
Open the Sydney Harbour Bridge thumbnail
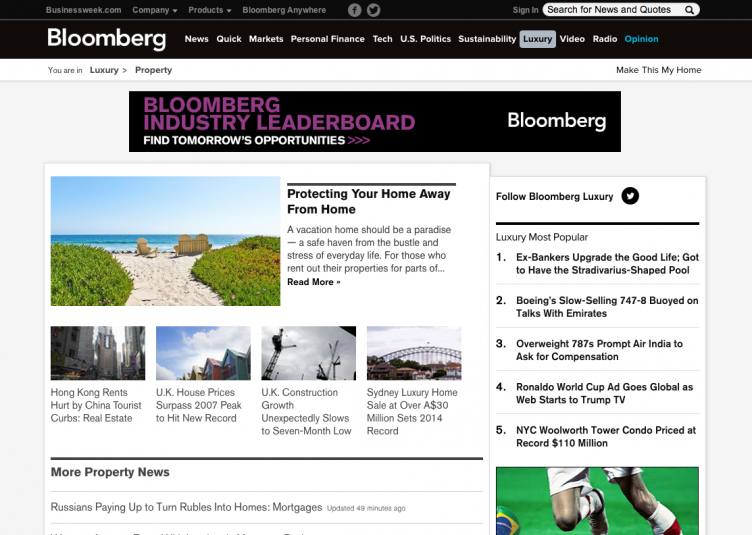414,353
